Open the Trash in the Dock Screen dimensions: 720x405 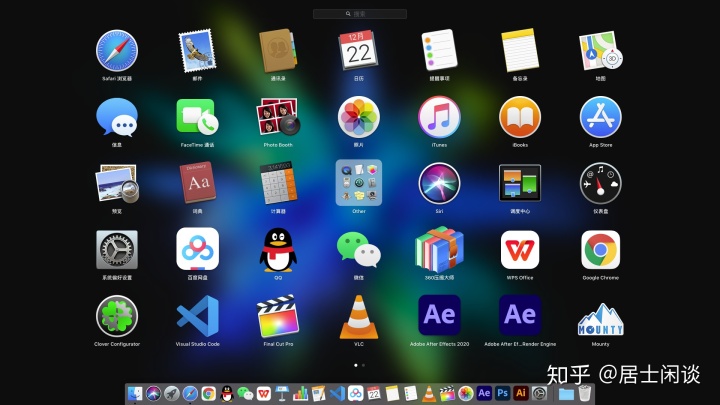point(585,394)
